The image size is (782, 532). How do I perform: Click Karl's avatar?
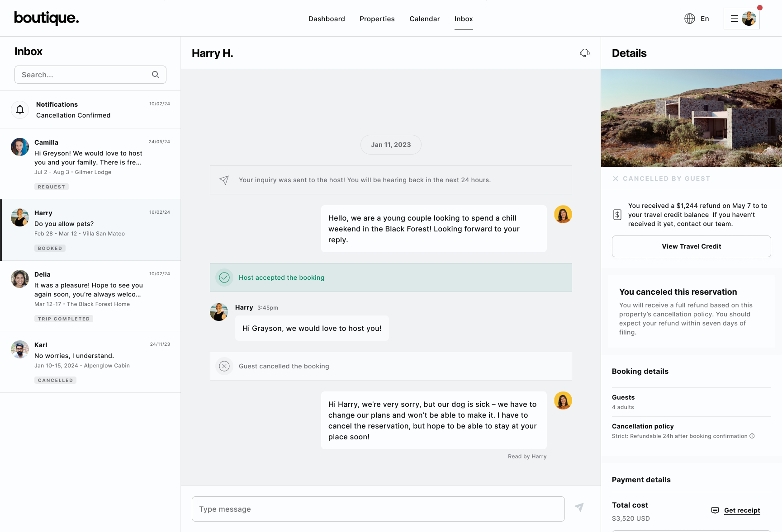click(x=20, y=349)
